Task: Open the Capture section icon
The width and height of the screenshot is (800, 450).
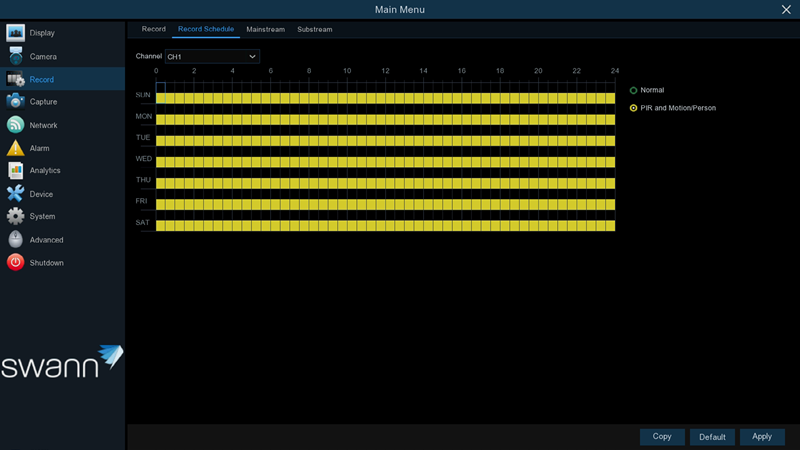Action: pos(16,102)
